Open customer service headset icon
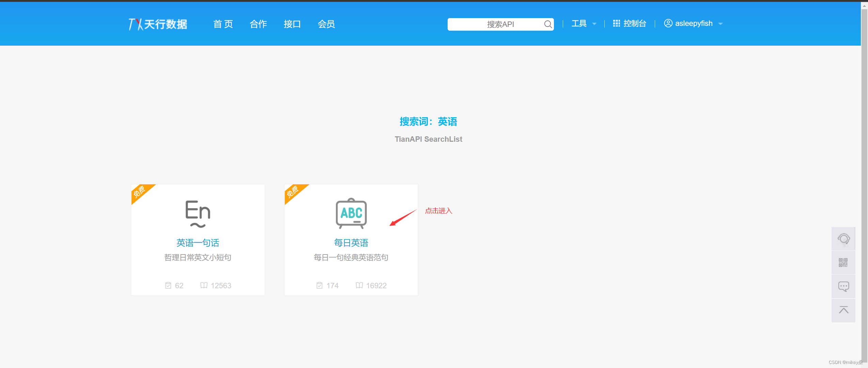 pyautogui.click(x=843, y=239)
